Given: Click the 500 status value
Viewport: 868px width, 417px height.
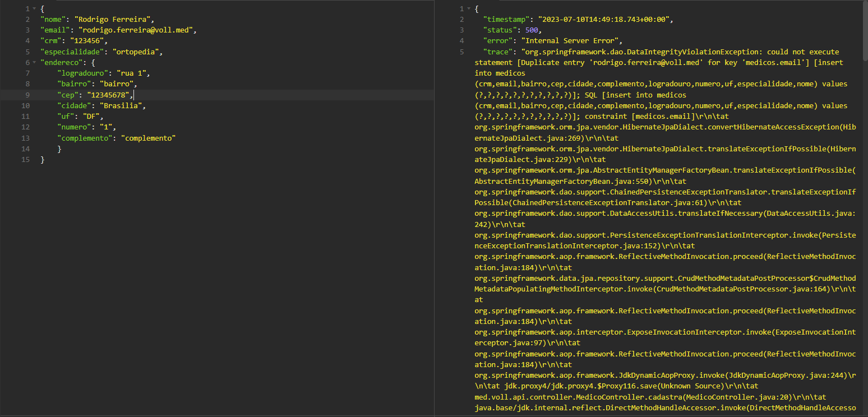Looking at the screenshot, I should pyautogui.click(x=532, y=30).
